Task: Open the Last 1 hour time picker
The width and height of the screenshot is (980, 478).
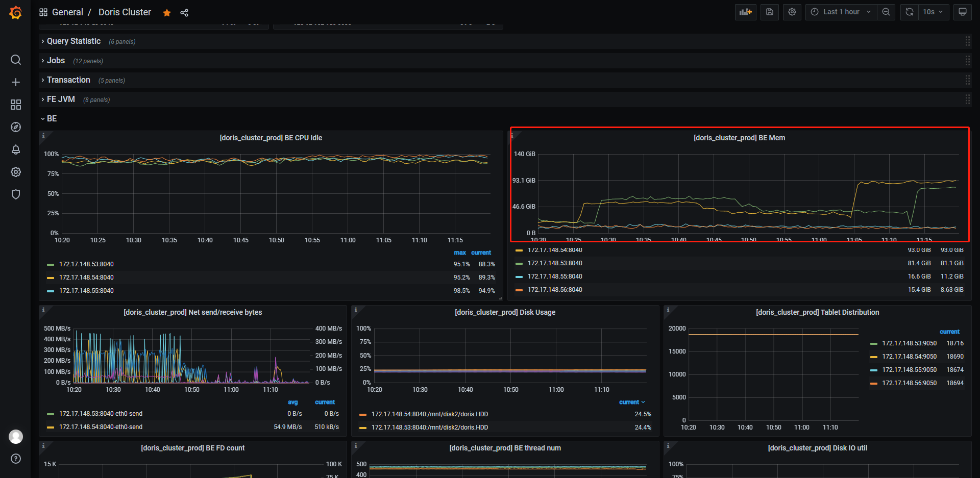Action: (841, 12)
